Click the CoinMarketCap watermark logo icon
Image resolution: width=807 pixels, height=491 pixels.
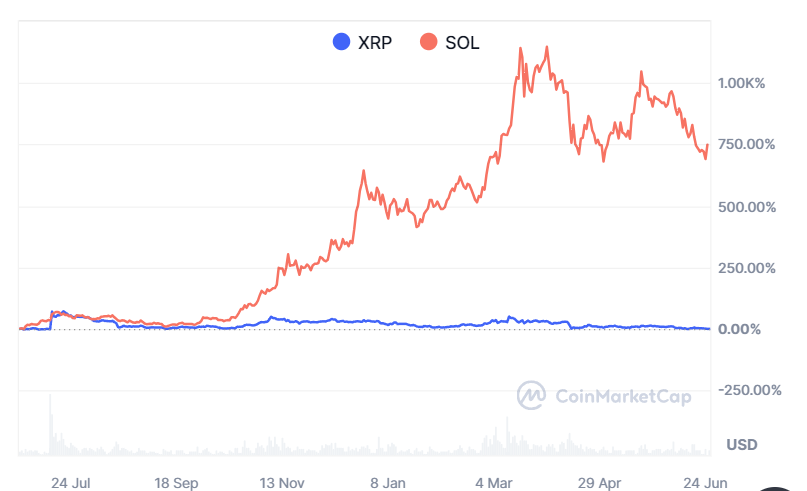[x=531, y=396]
